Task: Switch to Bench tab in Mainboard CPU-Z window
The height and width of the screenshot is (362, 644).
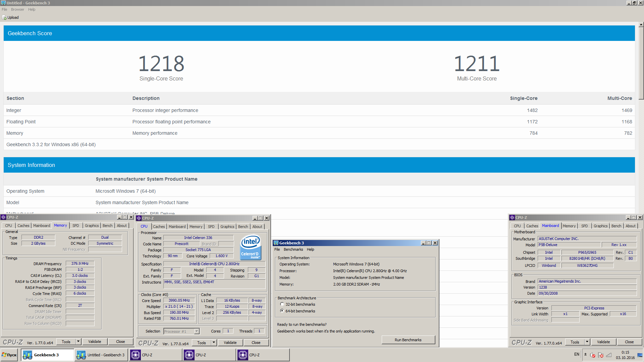Action: pyautogui.click(x=616, y=226)
